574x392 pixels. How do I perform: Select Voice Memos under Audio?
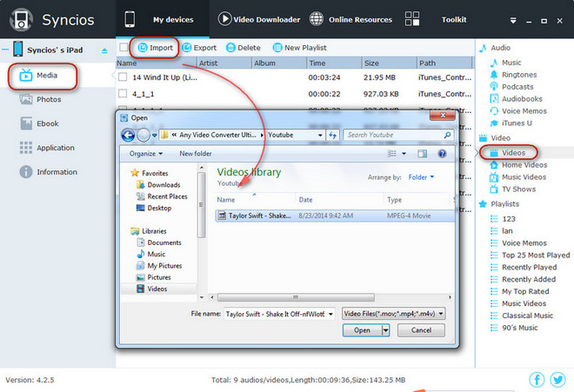tap(518, 111)
